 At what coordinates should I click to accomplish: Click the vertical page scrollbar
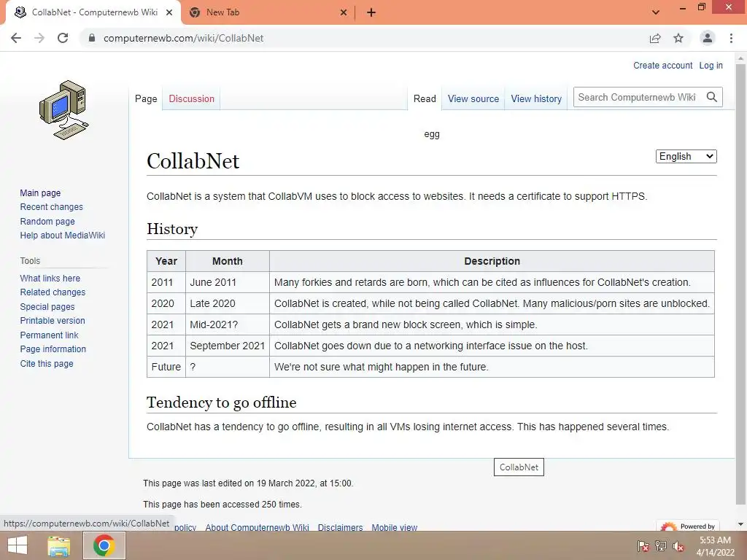click(x=740, y=286)
